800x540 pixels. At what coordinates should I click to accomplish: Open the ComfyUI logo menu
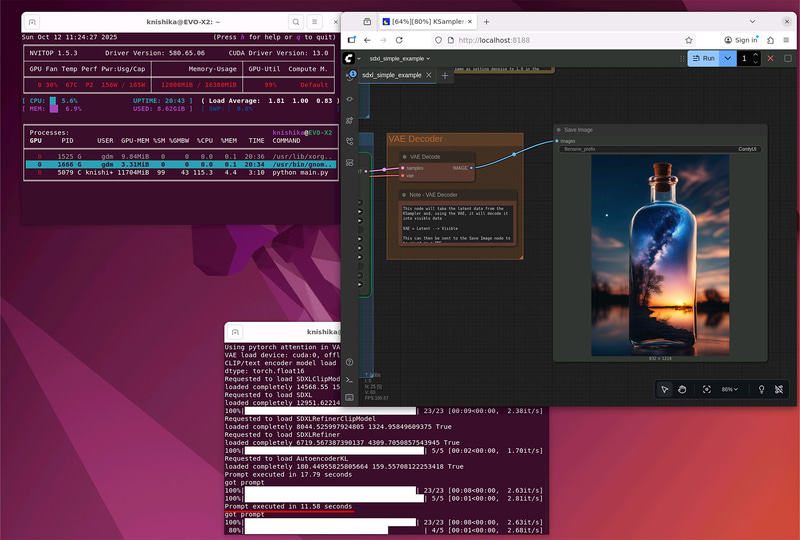point(349,58)
